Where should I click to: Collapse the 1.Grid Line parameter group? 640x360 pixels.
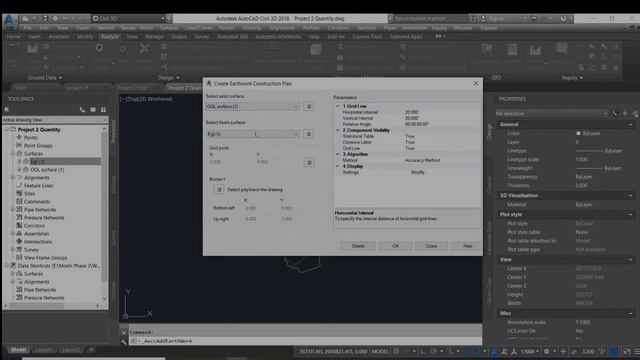338,106
